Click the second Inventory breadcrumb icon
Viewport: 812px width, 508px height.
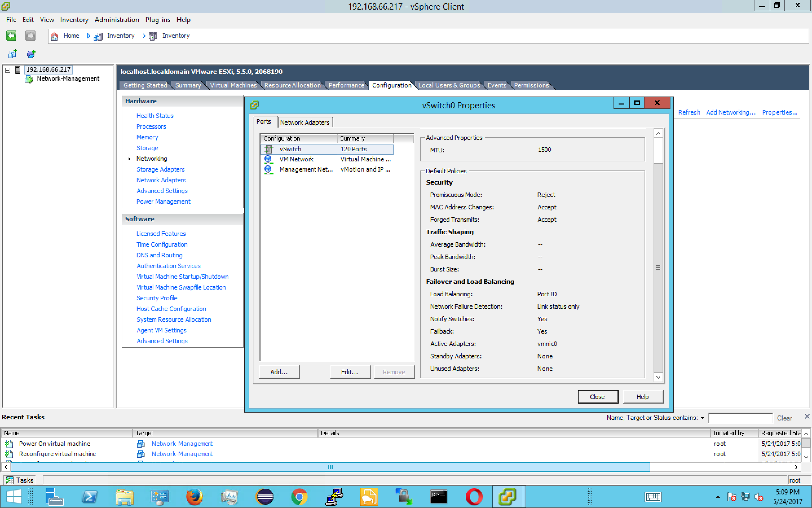(153, 36)
